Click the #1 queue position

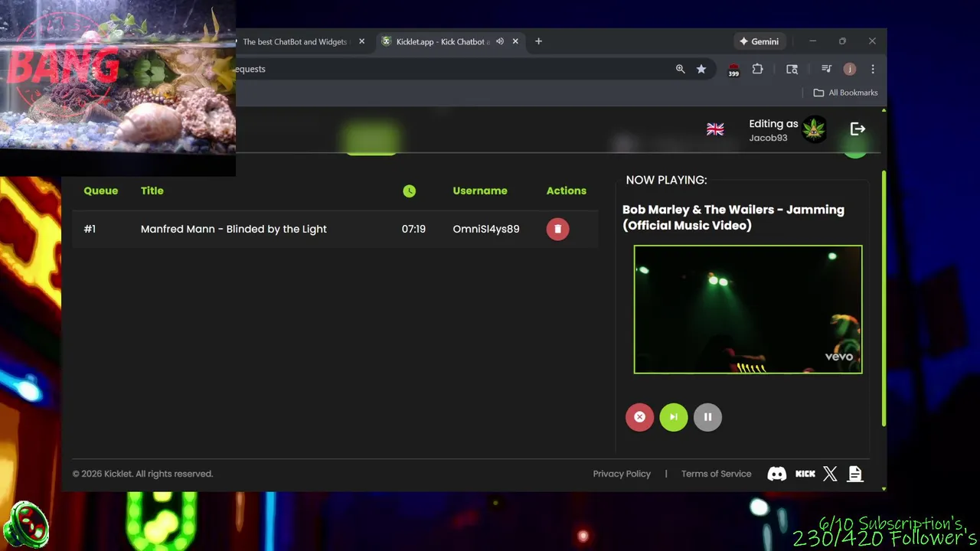90,229
